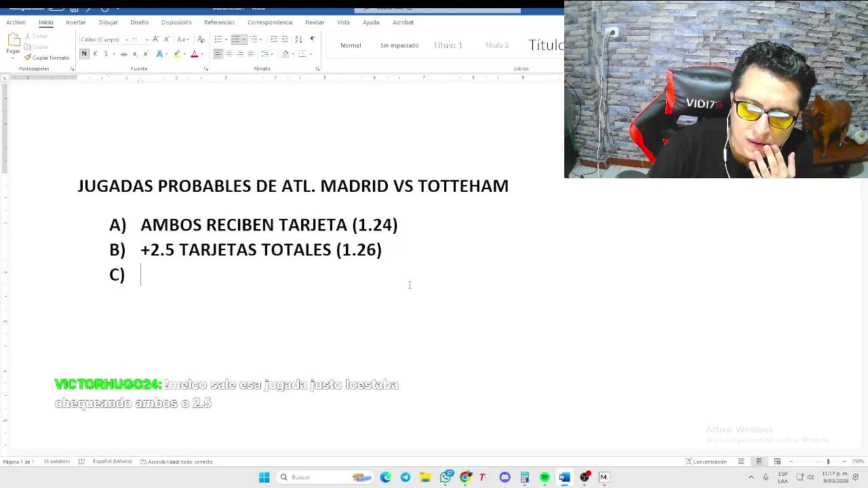Viewport: 868px width, 488px height.
Task: Apply the Título 2 style
Action: click(x=497, y=45)
